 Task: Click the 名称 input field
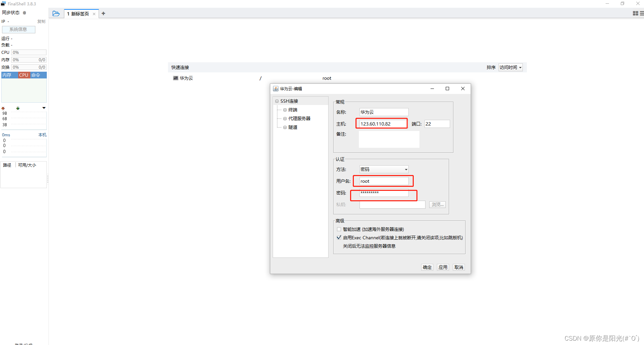tap(384, 112)
